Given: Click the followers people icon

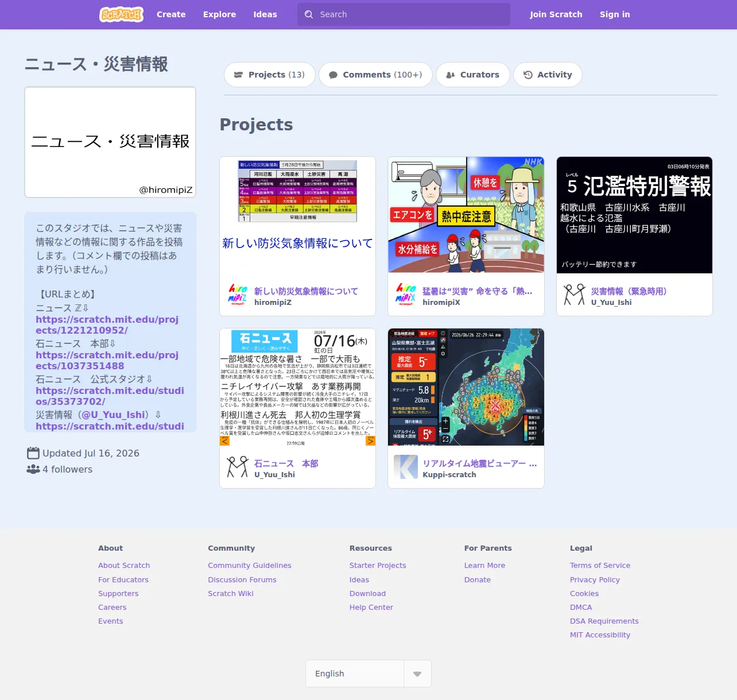Looking at the screenshot, I should (x=33, y=469).
